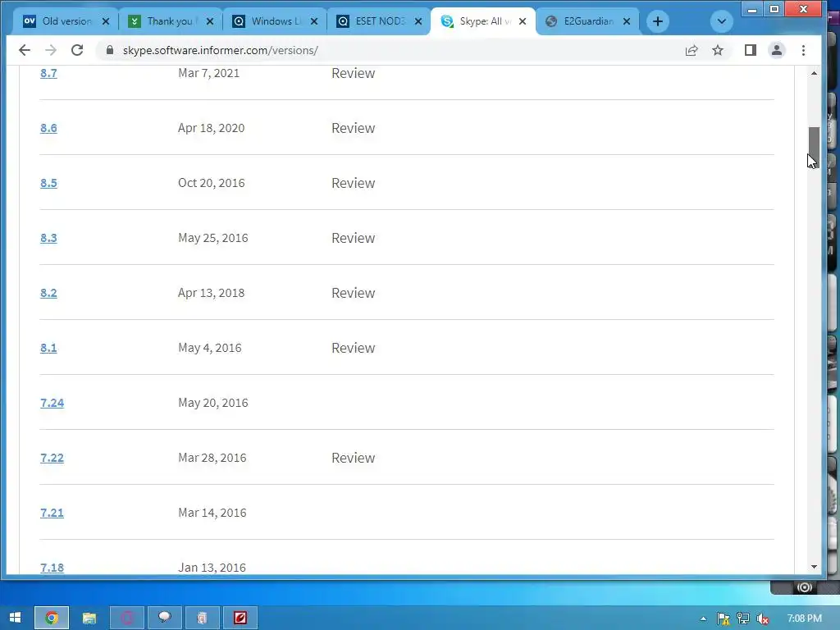Click the browser forward arrow

(x=51, y=50)
